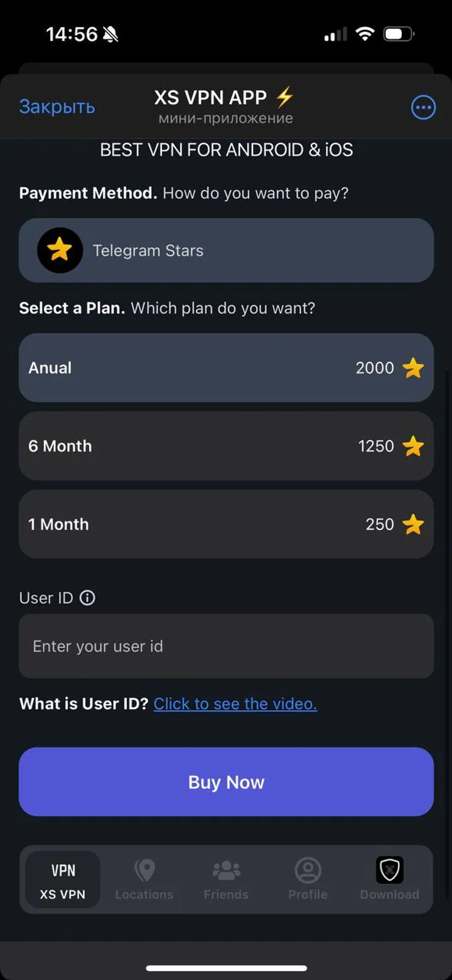The width and height of the screenshot is (452, 980).
Task: Tap the Locations pin icon
Action: (x=144, y=871)
